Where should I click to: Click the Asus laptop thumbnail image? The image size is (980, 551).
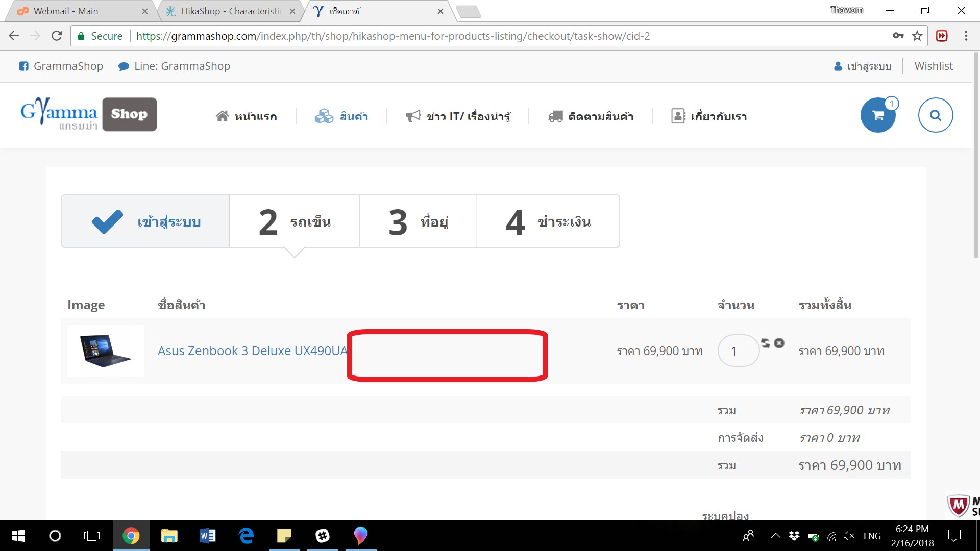tap(106, 351)
